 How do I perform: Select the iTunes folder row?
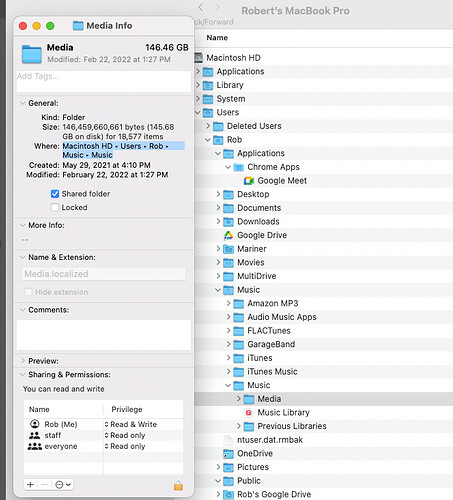click(323, 358)
